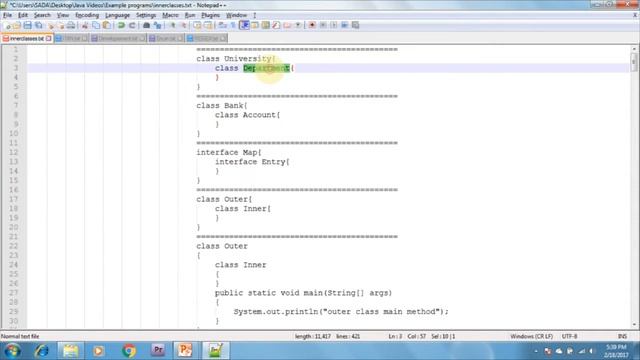Open Find dialog with binoculars icon
The width and height of the screenshot is (640, 360).
click(x=147, y=25)
